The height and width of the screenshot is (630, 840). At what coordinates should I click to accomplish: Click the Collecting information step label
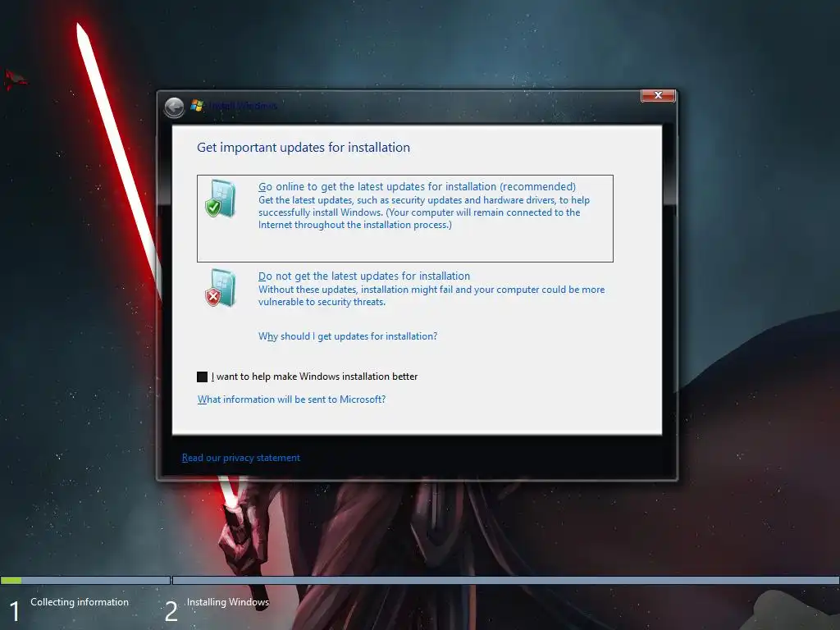point(80,602)
